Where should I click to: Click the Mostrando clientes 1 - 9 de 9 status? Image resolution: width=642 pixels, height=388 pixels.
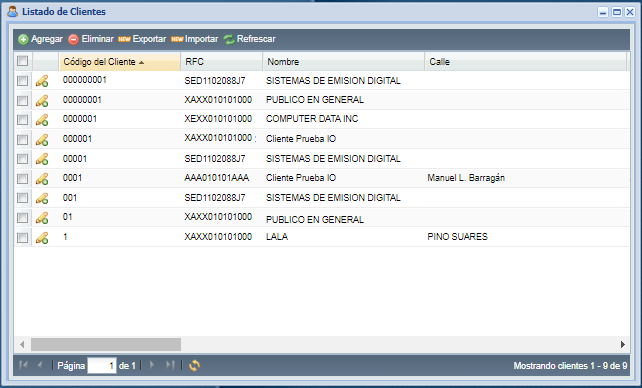tap(570, 365)
